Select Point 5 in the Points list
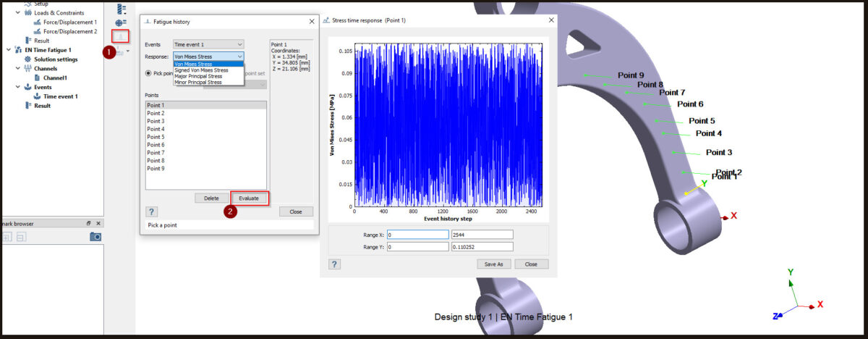This screenshot has height=339, width=868. 156,137
